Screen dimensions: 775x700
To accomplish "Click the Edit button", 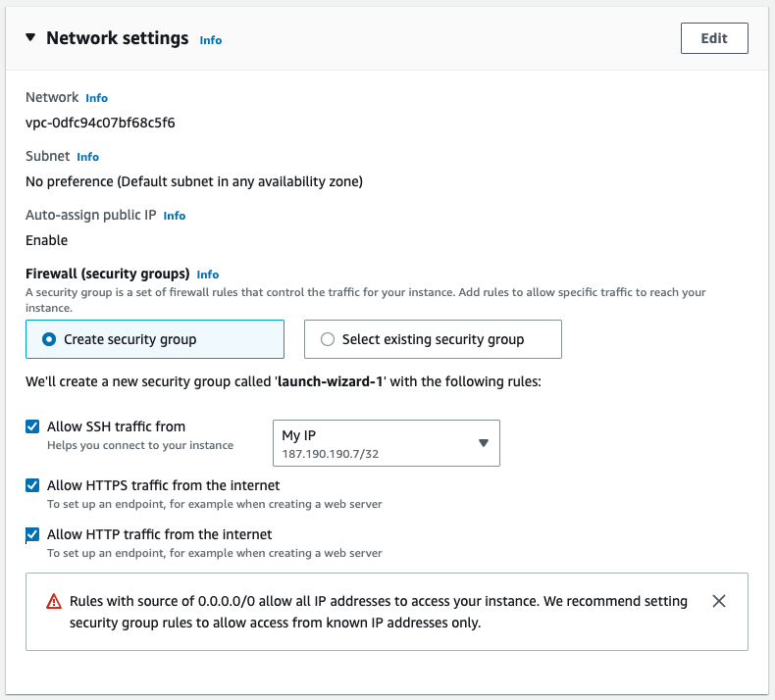I will pyautogui.click(x=713, y=38).
